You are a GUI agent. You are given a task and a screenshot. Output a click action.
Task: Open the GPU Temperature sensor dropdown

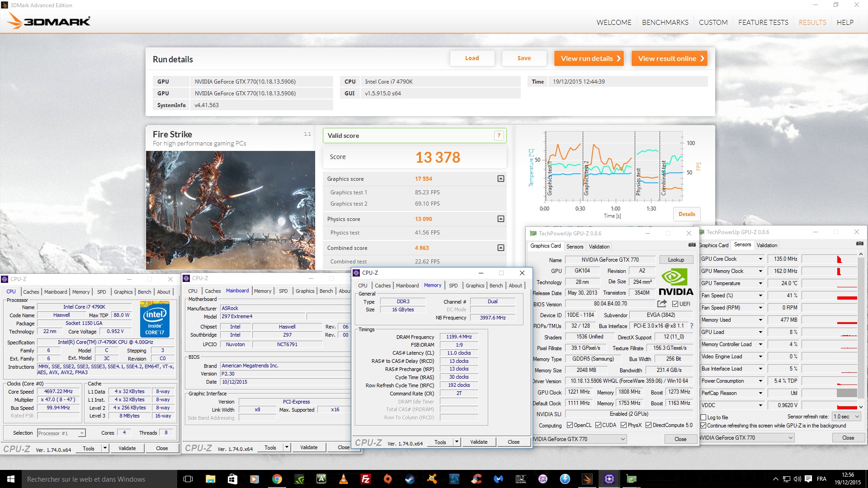(x=760, y=283)
